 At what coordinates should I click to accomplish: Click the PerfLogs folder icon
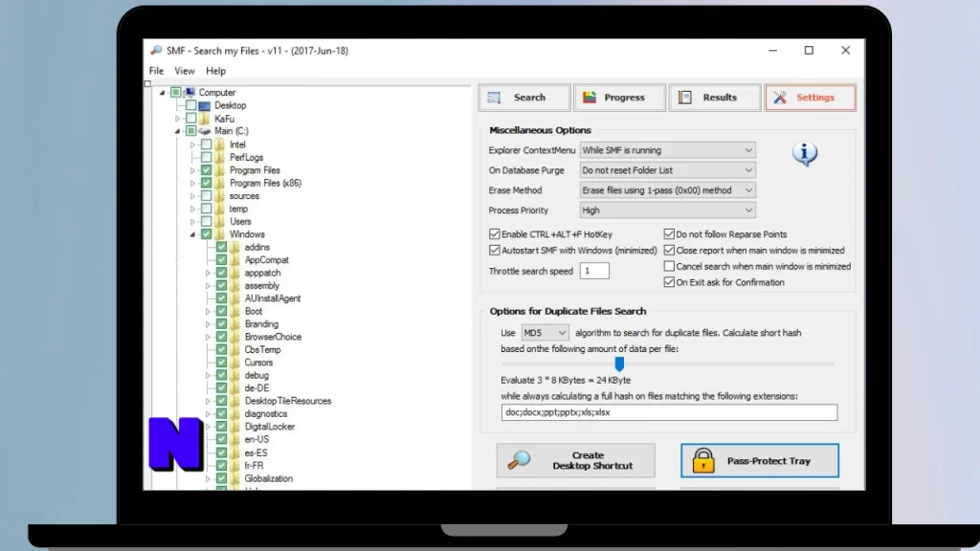[x=219, y=158]
